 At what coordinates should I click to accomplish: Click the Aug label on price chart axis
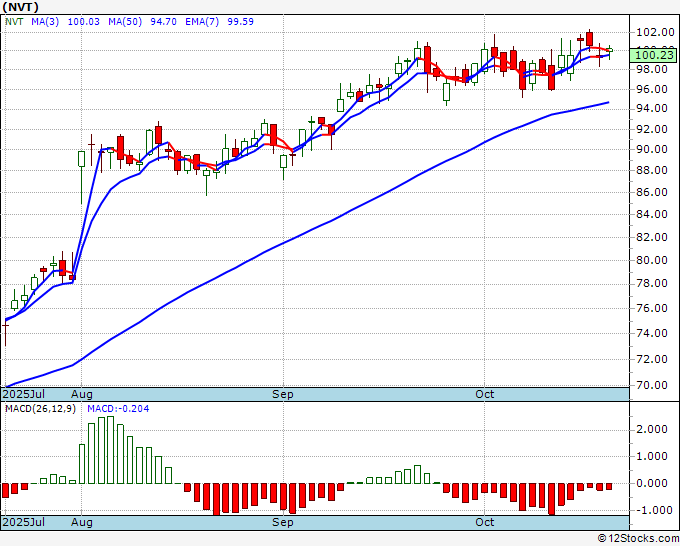tap(82, 394)
